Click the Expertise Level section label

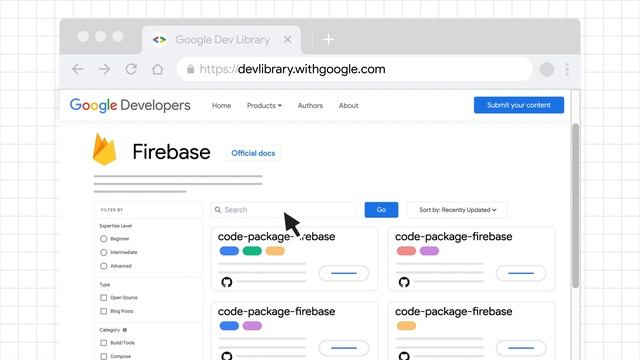(116, 226)
